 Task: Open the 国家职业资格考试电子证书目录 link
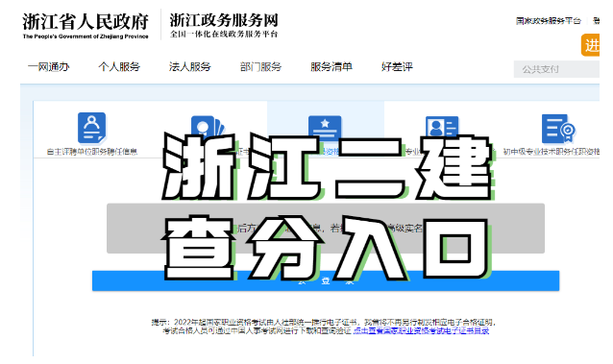(421, 330)
